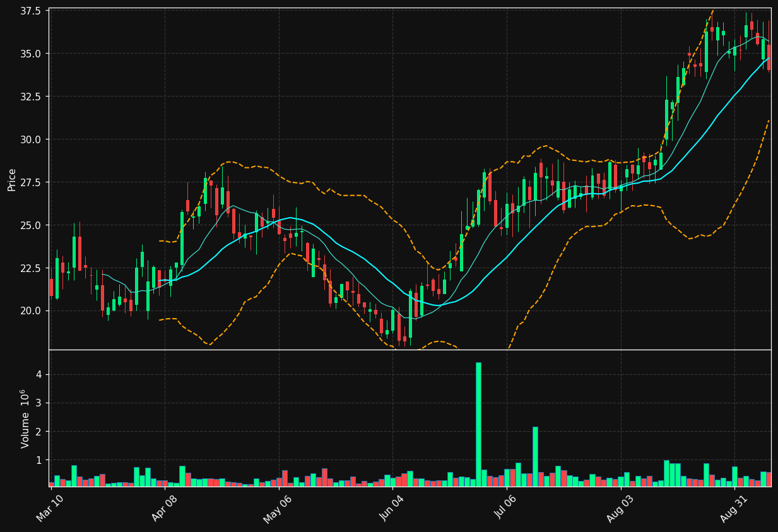Select the second-tallest volume bar near 2 million
778x532 pixels.
[535, 456]
